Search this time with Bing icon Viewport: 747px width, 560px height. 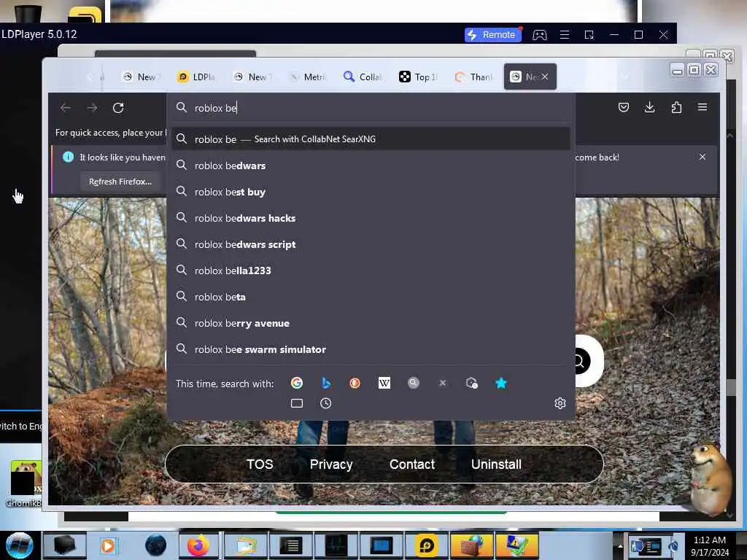click(x=326, y=383)
